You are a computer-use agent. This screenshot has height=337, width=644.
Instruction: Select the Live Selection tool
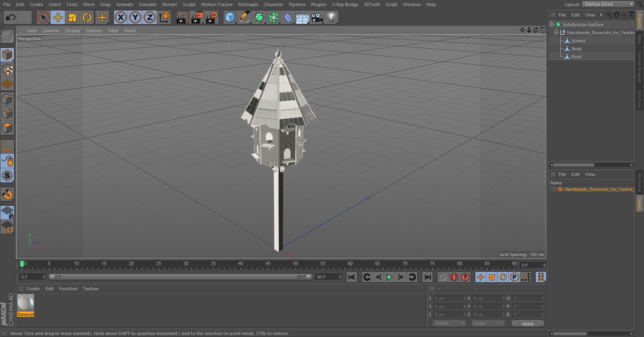pos(43,17)
